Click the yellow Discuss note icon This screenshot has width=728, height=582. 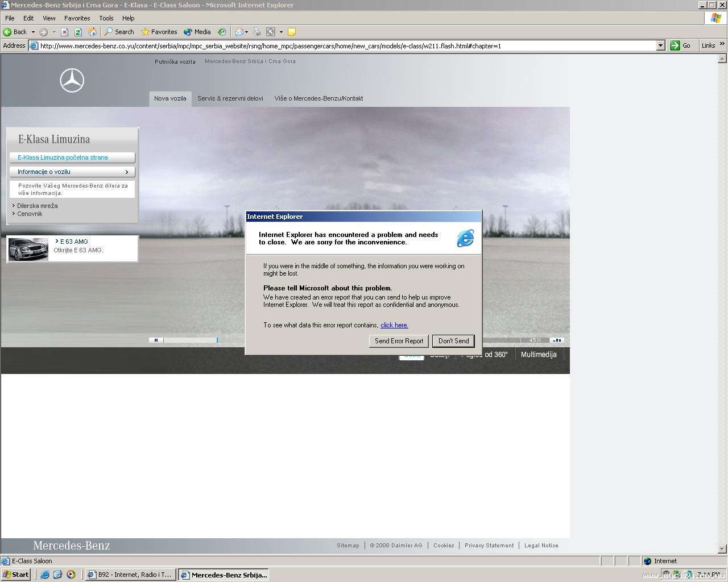click(292, 32)
